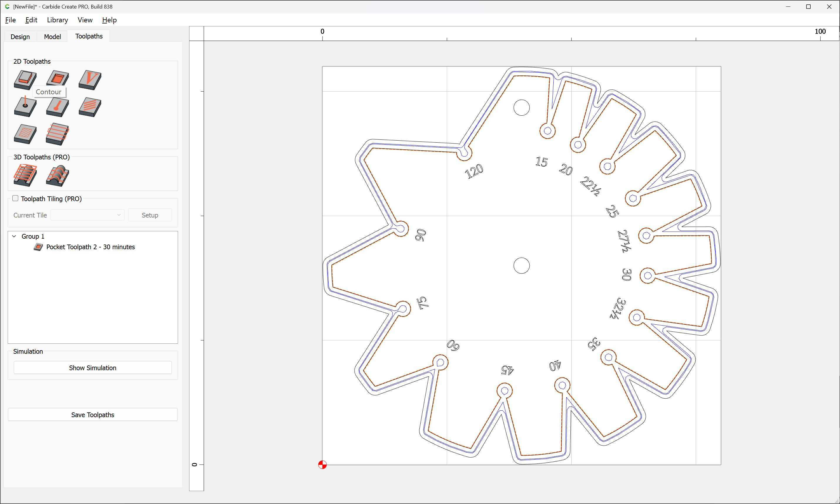Select the Contour toolpath icon
The image size is (840, 504).
(x=25, y=80)
